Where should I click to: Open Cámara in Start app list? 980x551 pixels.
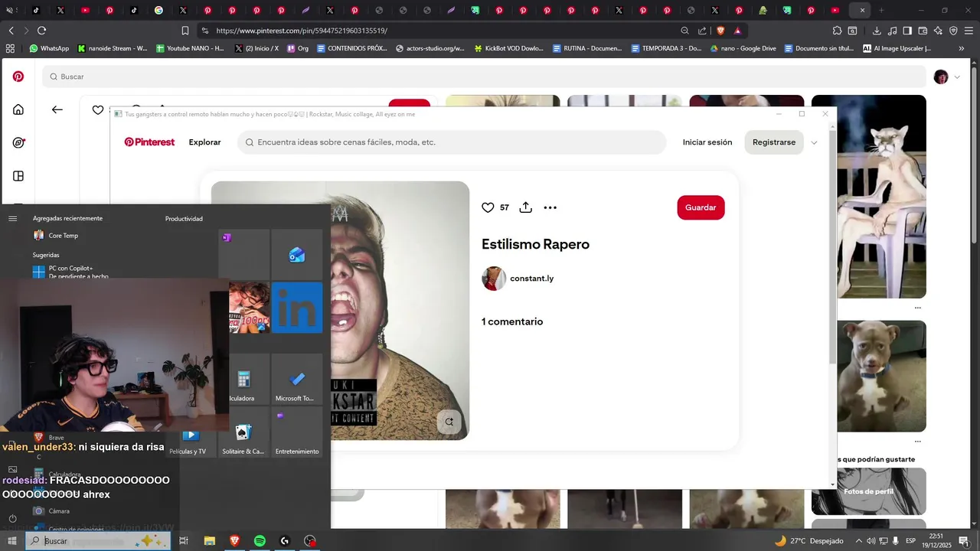(x=51, y=510)
